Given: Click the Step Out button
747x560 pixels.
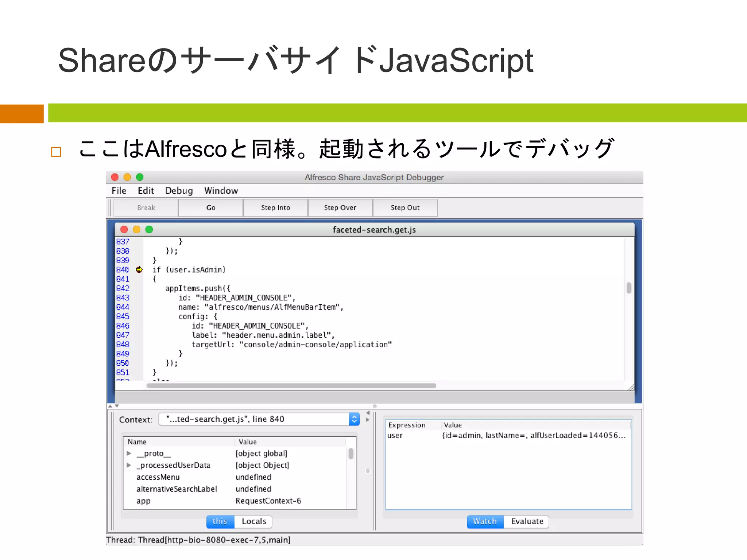Looking at the screenshot, I should (405, 208).
